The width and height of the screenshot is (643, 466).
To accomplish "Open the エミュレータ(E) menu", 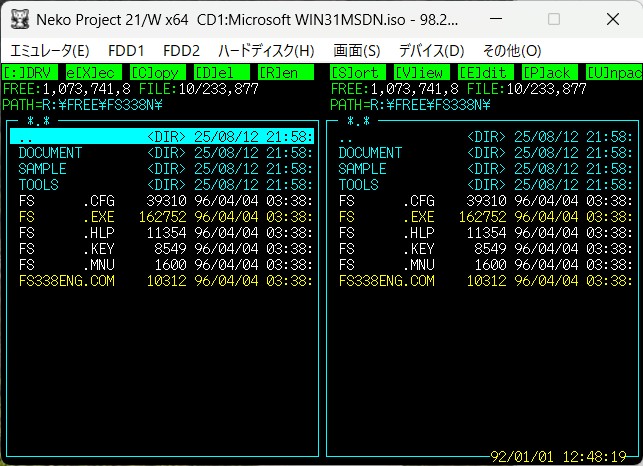I will [x=49, y=50].
